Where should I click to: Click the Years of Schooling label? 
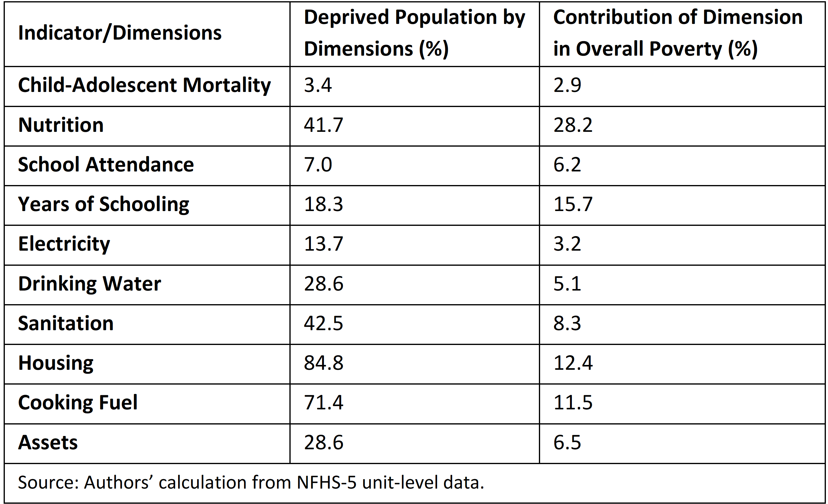(103, 205)
